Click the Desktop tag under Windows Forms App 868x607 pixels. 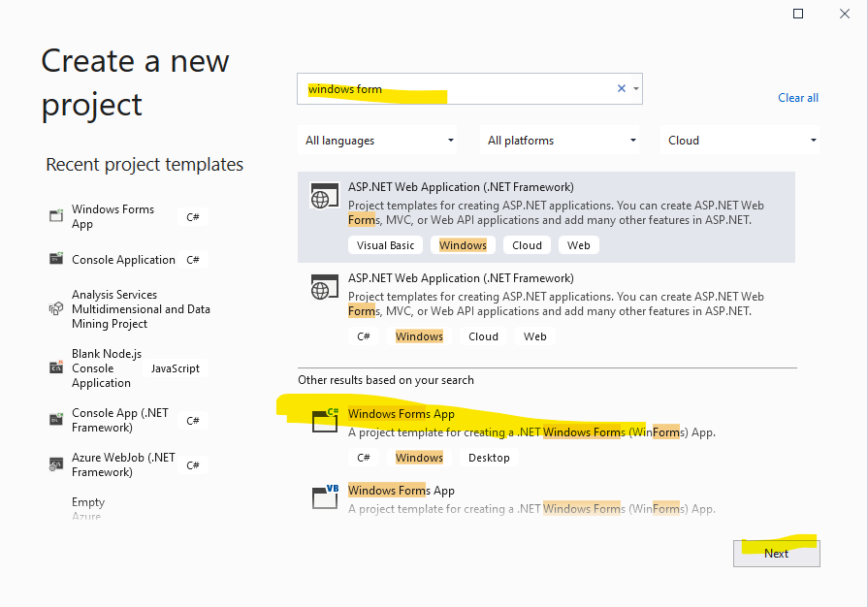(489, 458)
